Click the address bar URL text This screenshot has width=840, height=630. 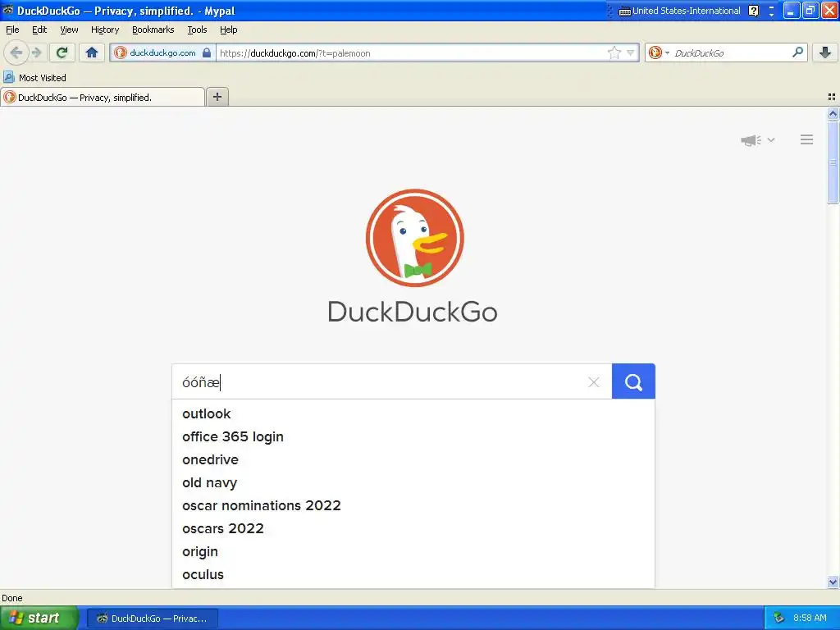(x=294, y=53)
